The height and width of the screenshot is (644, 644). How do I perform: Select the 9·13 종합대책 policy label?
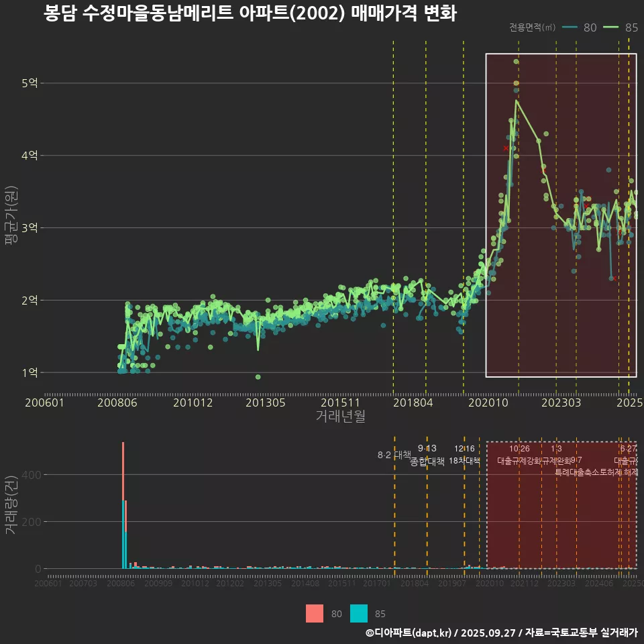[427, 455]
